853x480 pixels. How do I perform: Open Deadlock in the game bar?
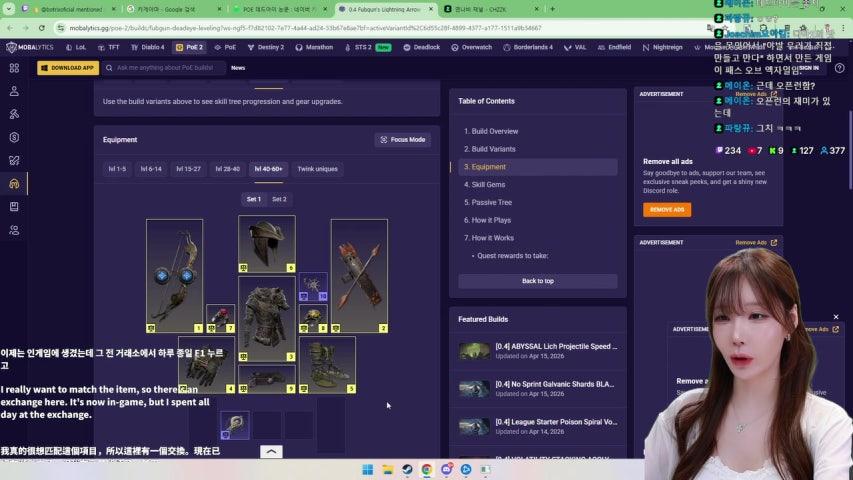point(422,47)
